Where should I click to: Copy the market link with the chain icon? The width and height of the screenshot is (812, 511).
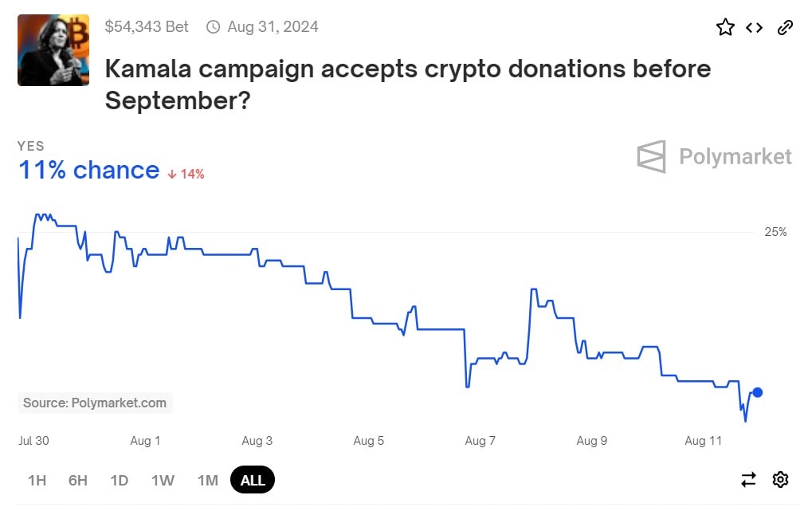[785, 28]
